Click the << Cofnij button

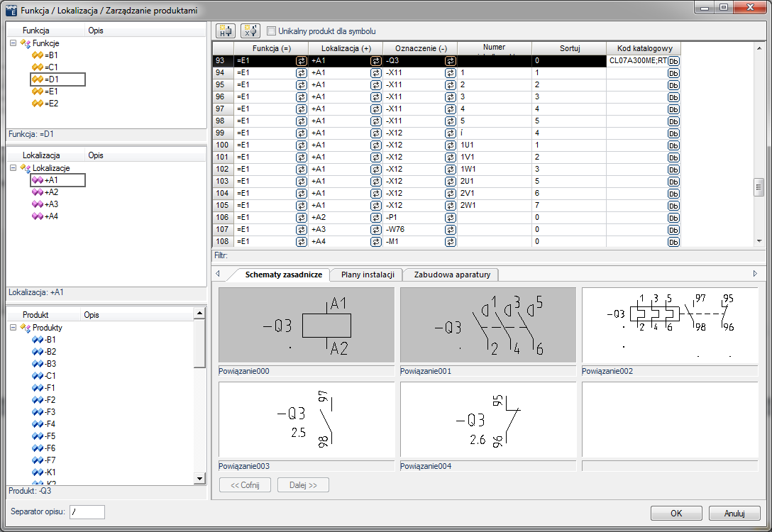coord(246,484)
